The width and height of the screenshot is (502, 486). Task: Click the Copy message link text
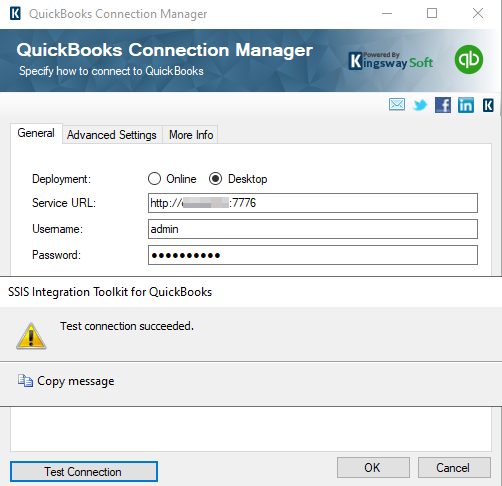point(76,381)
